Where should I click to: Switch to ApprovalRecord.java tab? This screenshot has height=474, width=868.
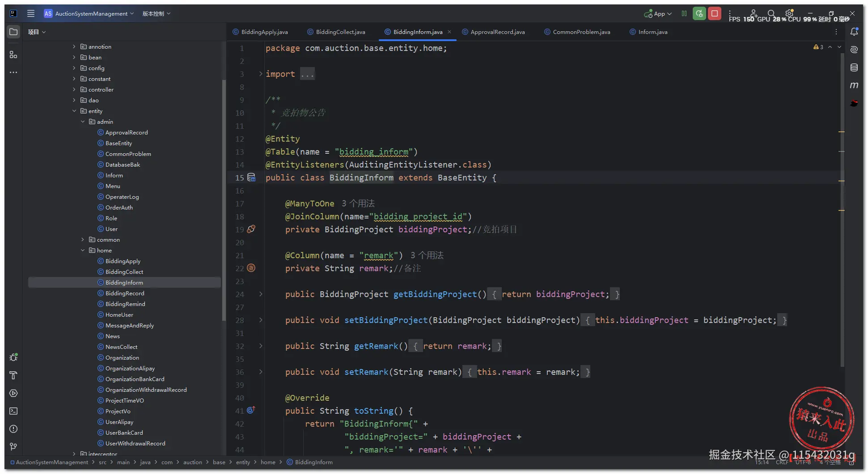(x=493, y=32)
